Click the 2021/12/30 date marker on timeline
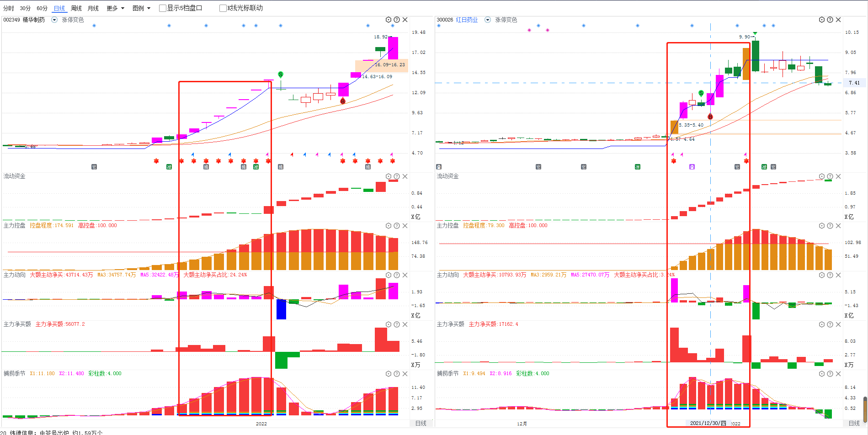This screenshot has width=868, height=435. pyautogui.click(x=708, y=423)
